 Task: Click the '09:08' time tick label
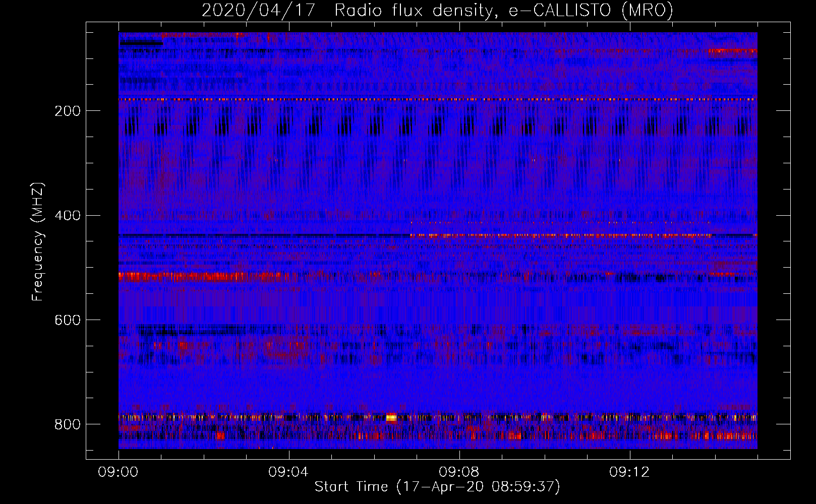point(459,472)
